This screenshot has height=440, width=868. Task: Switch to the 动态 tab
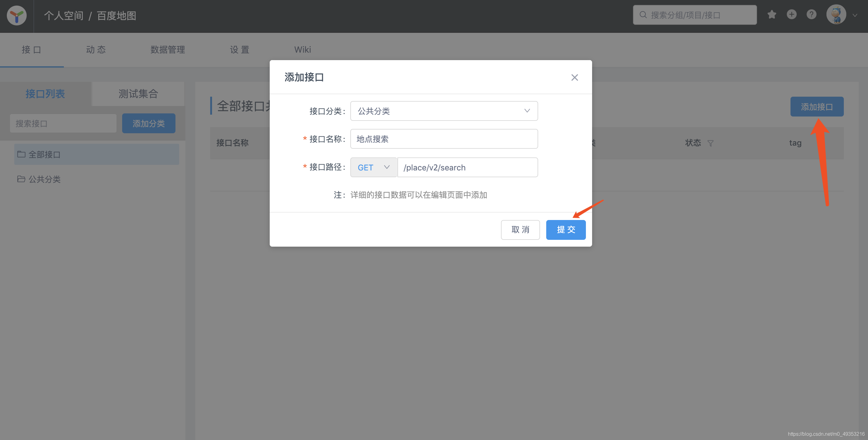point(96,50)
